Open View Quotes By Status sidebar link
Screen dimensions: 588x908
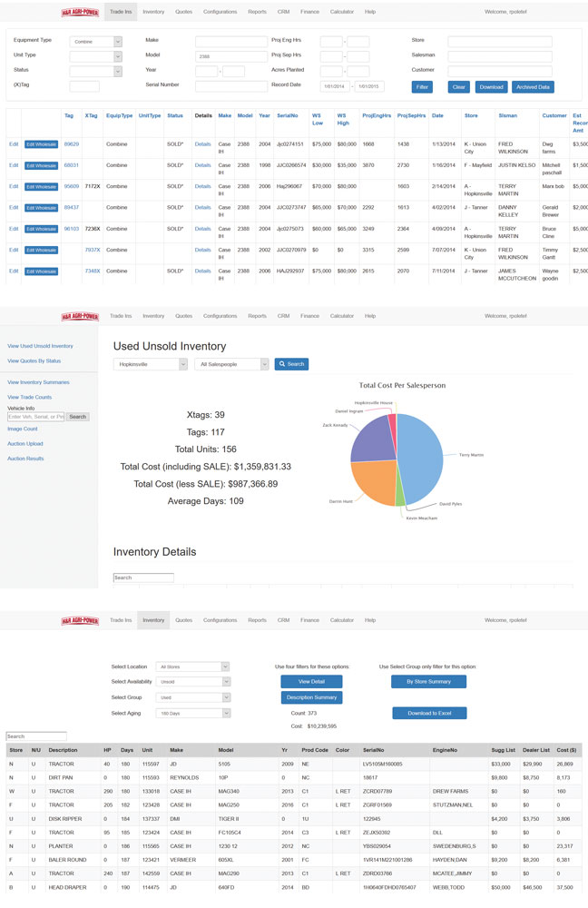point(34,360)
